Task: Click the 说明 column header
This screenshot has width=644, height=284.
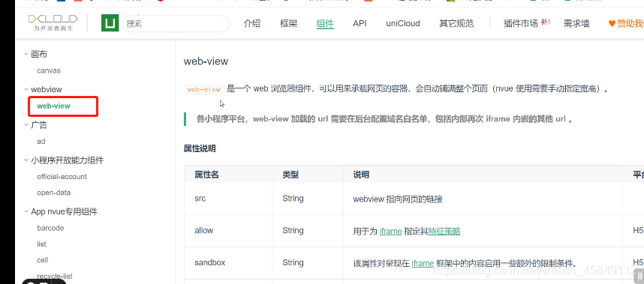Action: 361,175
